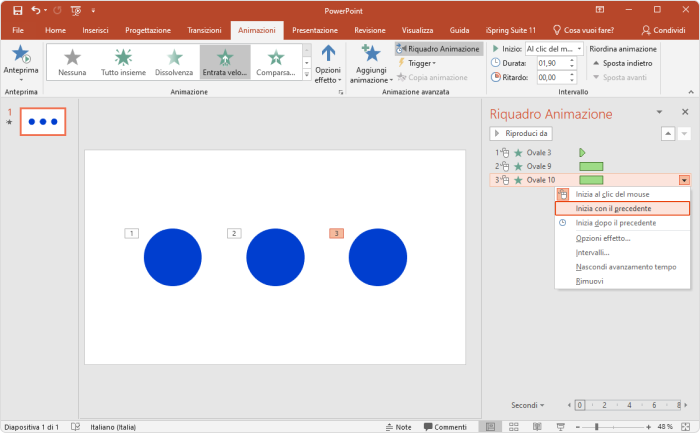Choose the Entrata veloce animation
Viewport: 700px width, 433px height.
(225, 62)
